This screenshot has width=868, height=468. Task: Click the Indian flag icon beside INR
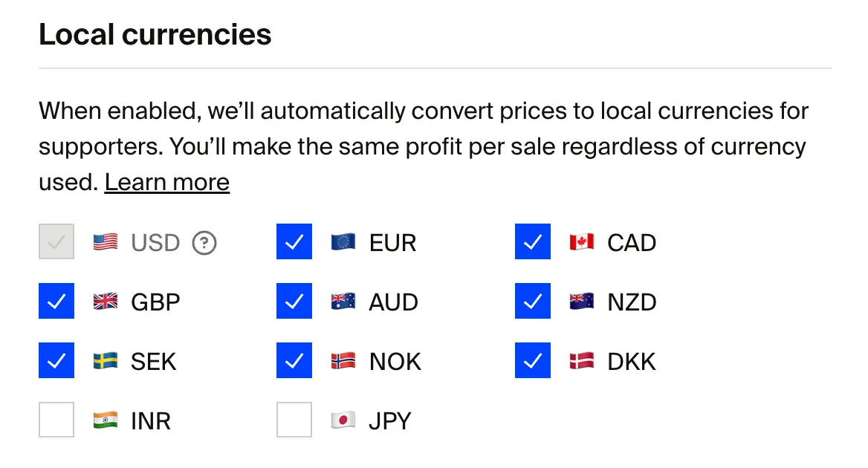click(x=104, y=420)
